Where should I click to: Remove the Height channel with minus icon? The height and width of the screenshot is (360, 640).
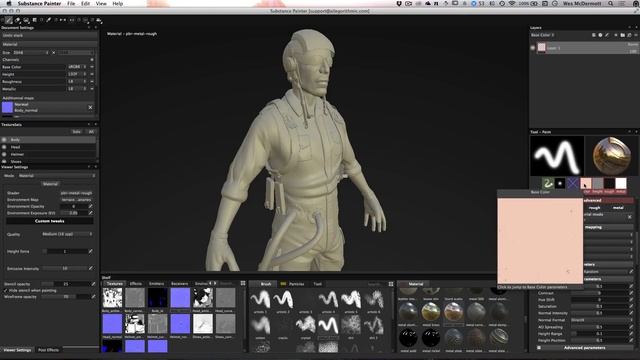coord(92,74)
